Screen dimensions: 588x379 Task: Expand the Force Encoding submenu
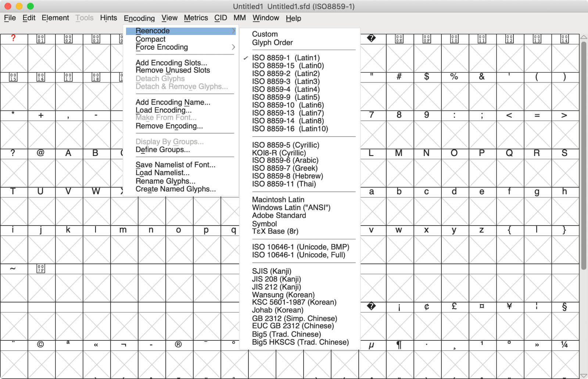point(162,47)
